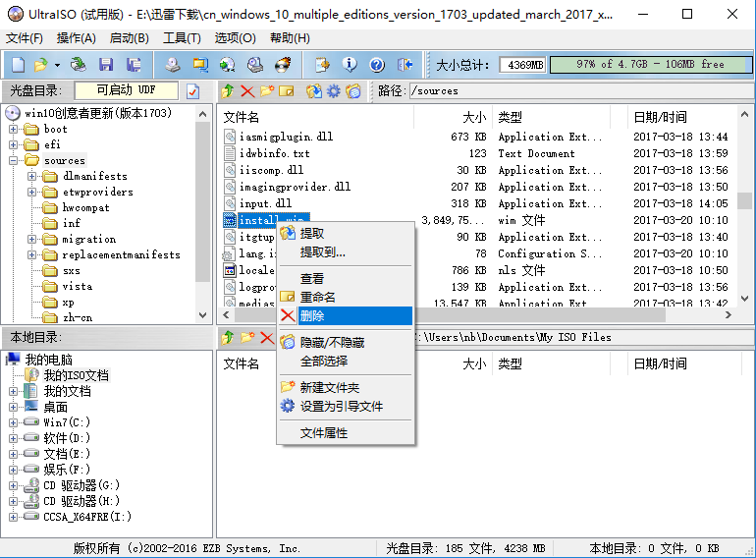Choose 新建文件夹 from the context menu
The width and height of the screenshot is (756, 558).
346,388
